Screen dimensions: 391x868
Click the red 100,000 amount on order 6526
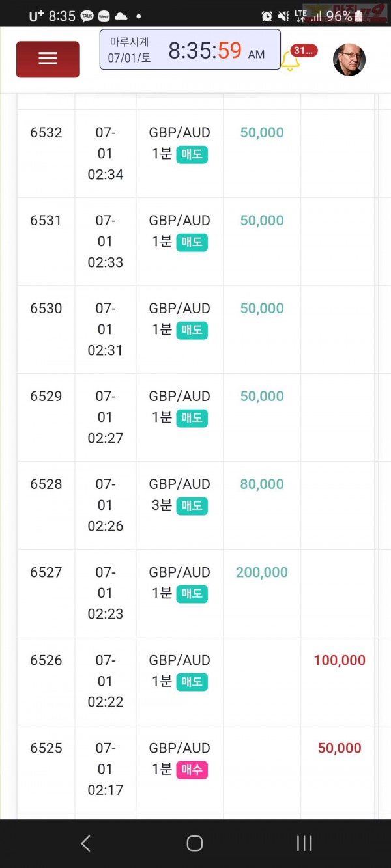click(340, 660)
